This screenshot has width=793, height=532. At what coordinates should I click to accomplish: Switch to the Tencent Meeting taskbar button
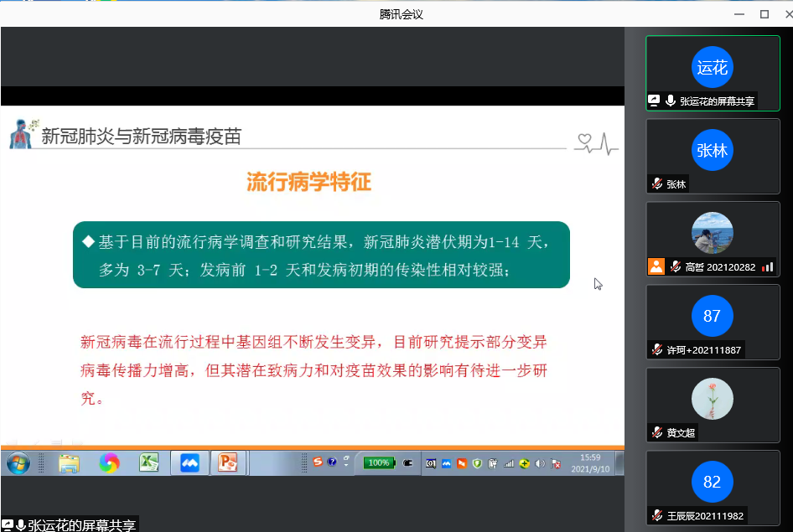pos(189,462)
